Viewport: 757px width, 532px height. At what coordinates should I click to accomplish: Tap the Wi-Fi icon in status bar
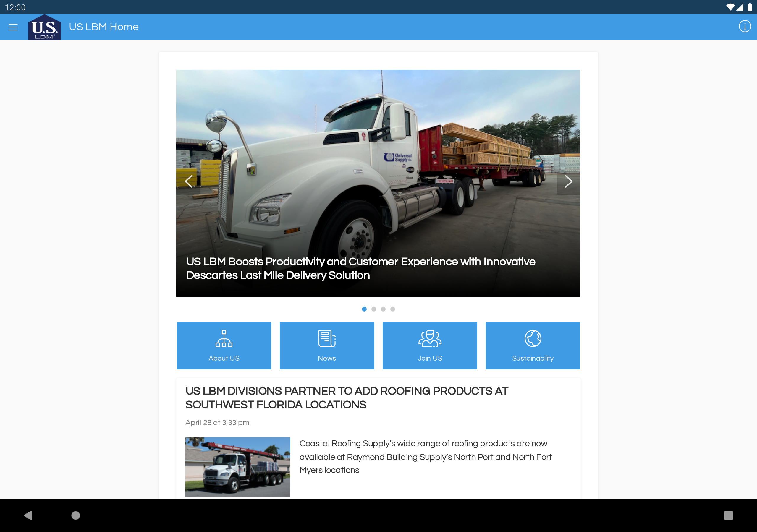(x=730, y=7)
